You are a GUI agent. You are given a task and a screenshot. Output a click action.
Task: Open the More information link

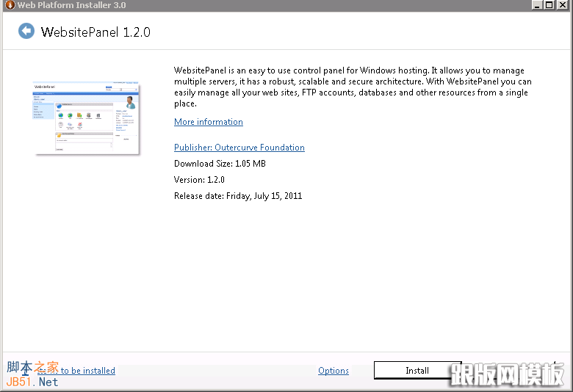coord(209,122)
